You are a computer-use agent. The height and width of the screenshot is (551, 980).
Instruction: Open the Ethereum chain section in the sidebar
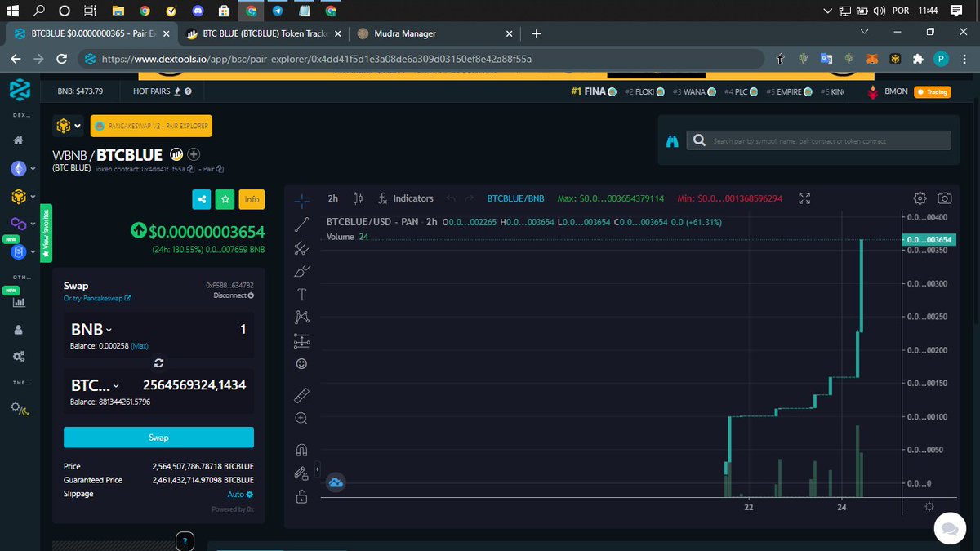[x=18, y=168]
